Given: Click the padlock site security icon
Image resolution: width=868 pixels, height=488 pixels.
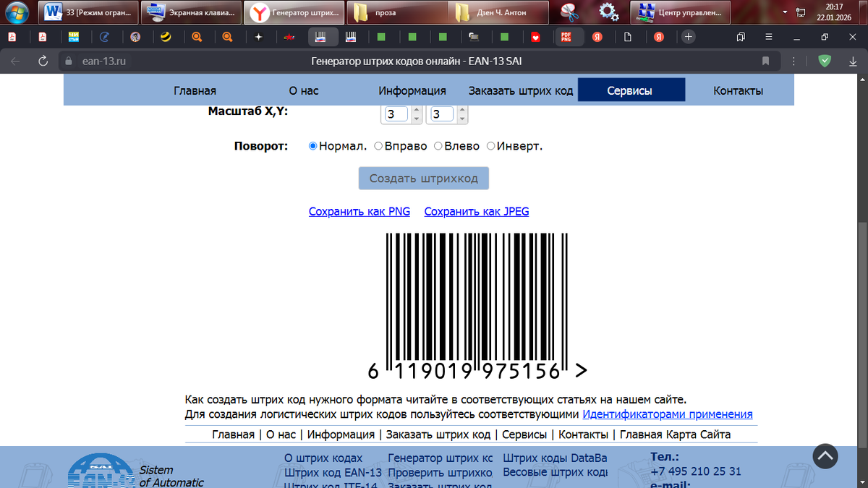Looking at the screenshot, I should 69,61.
